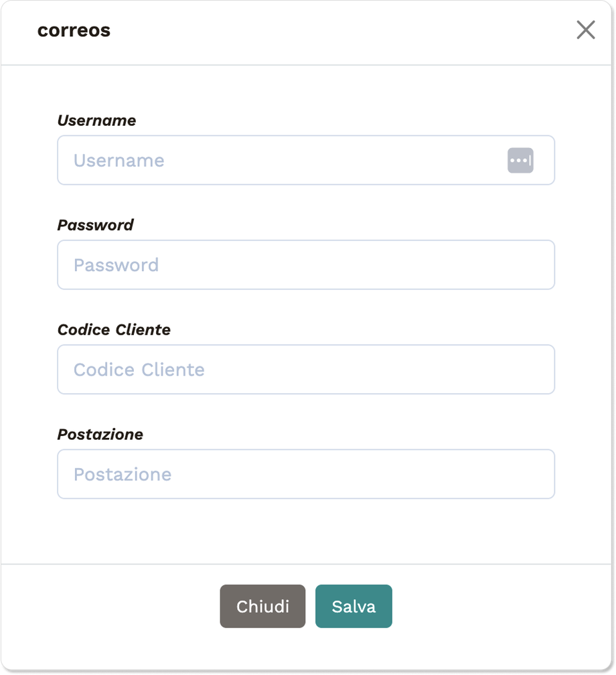Click into the Password text box
Image resolution: width=616 pixels, height=675 pixels.
point(306,265)
